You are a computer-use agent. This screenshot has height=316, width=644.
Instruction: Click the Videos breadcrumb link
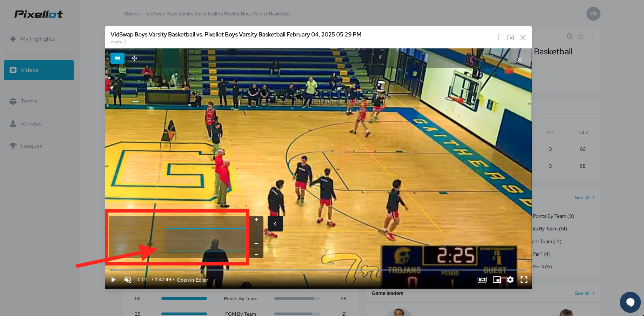[x=131, y=14]
